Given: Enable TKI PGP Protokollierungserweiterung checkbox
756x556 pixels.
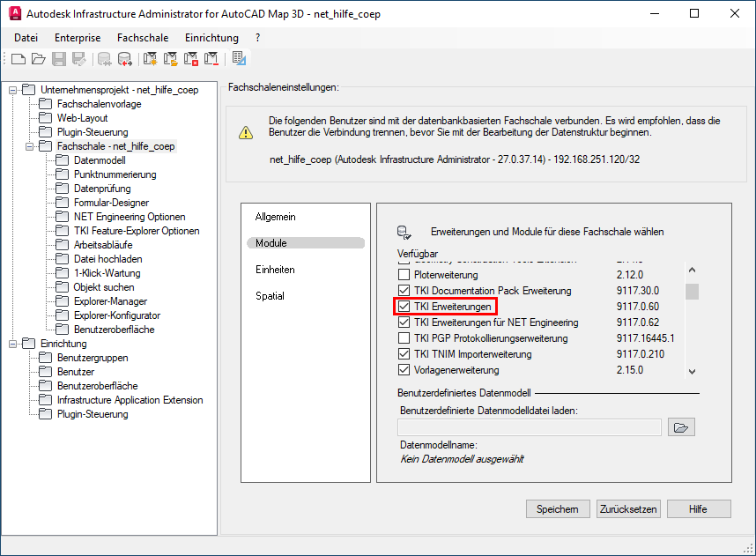Looking at the screenshot, I should pyautogui.click(x=404, y=338).
